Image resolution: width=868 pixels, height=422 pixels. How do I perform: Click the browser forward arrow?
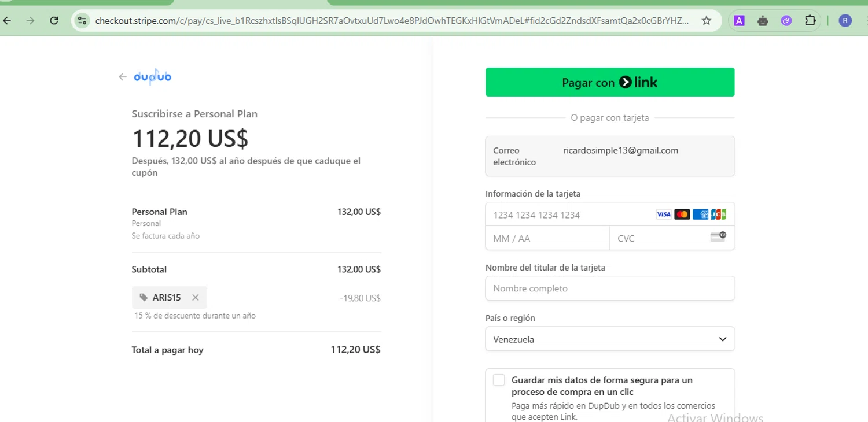click(31, 21)
